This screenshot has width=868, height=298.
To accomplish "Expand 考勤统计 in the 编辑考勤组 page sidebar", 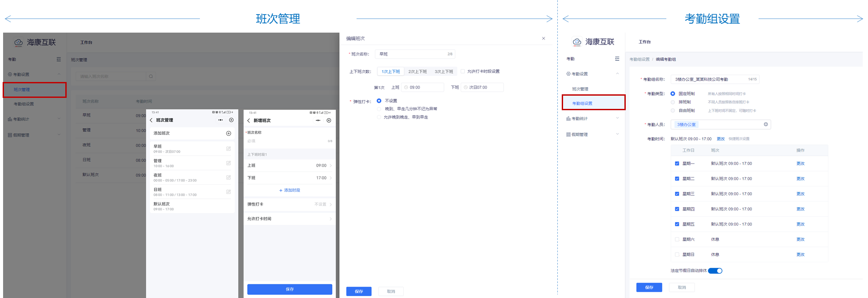I will pyautogui.click(x=592, y=119).
